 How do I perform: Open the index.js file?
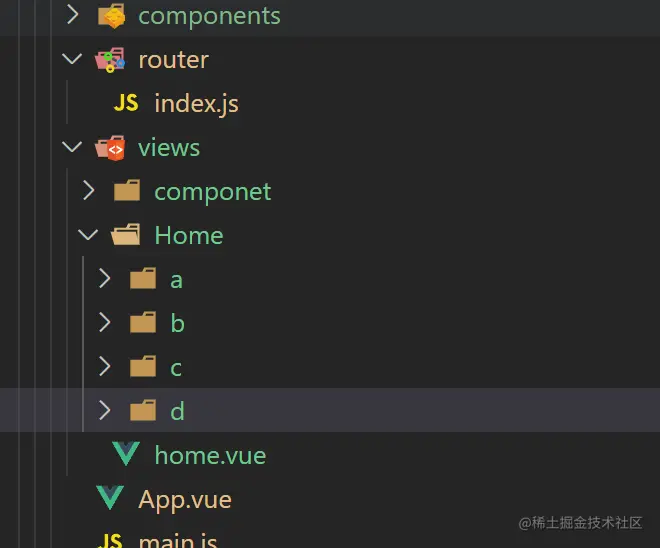point(196,103)
